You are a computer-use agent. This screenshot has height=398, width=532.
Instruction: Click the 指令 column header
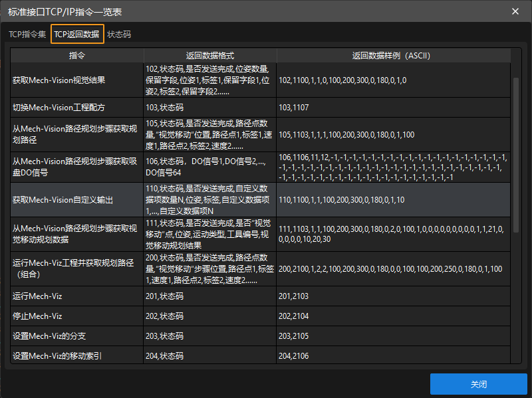click(76, 55)
